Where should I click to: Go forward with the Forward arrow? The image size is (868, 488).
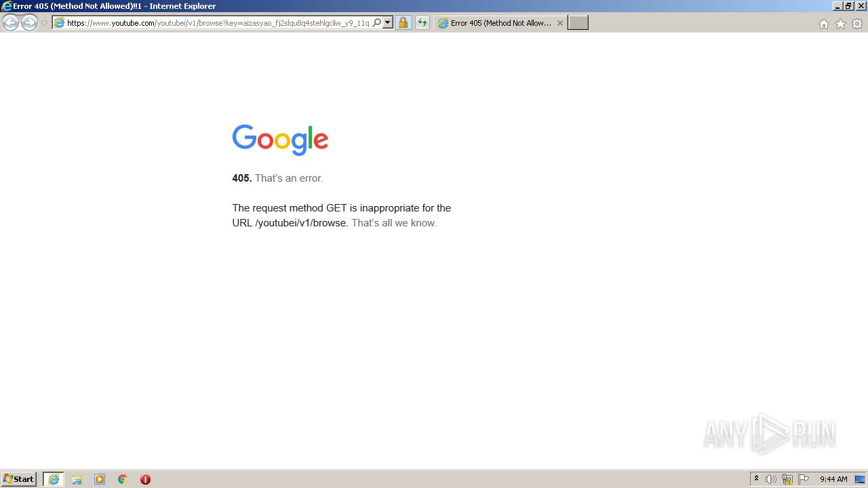29,23
